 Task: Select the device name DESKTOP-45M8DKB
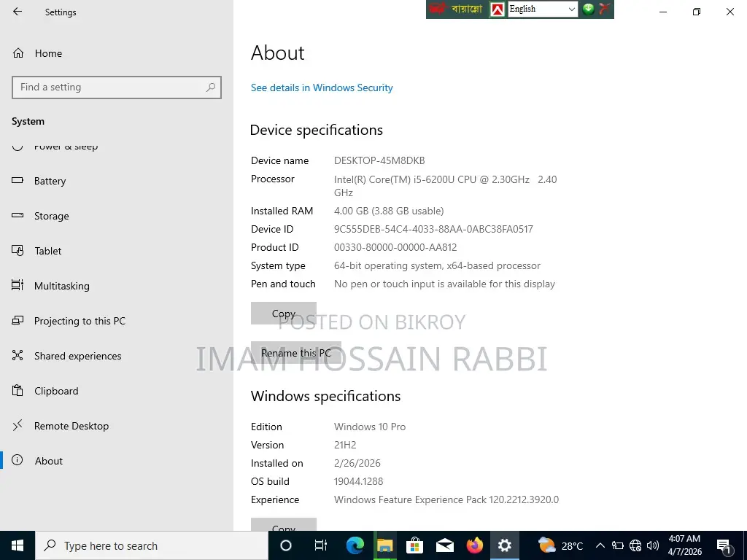(379, 161)
